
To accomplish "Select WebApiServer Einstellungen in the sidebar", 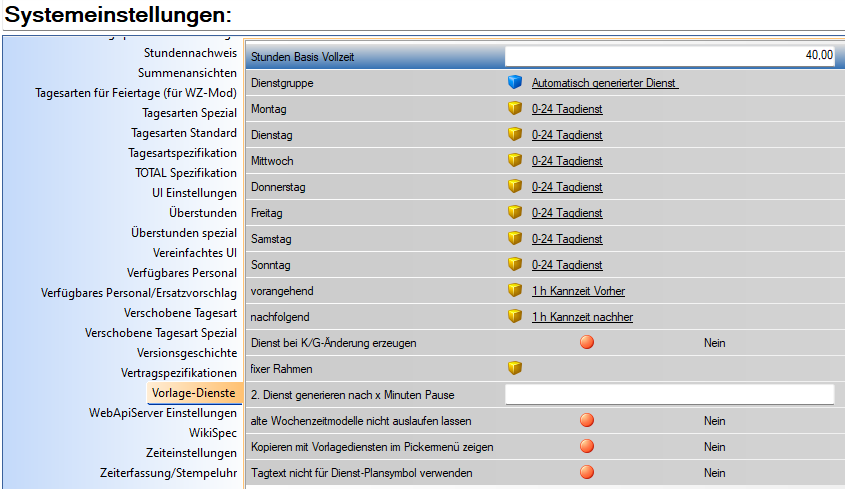I will [163, 413].
